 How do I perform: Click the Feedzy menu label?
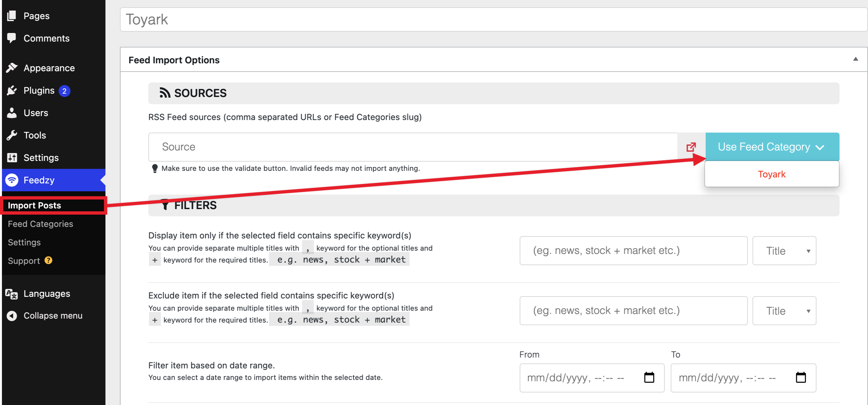tap(39, 180)
